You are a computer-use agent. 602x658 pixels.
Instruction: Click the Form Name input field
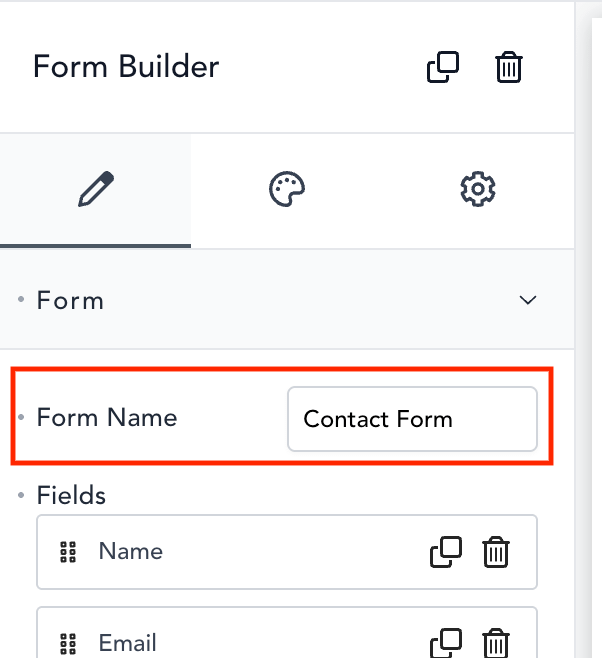[412, 419]
